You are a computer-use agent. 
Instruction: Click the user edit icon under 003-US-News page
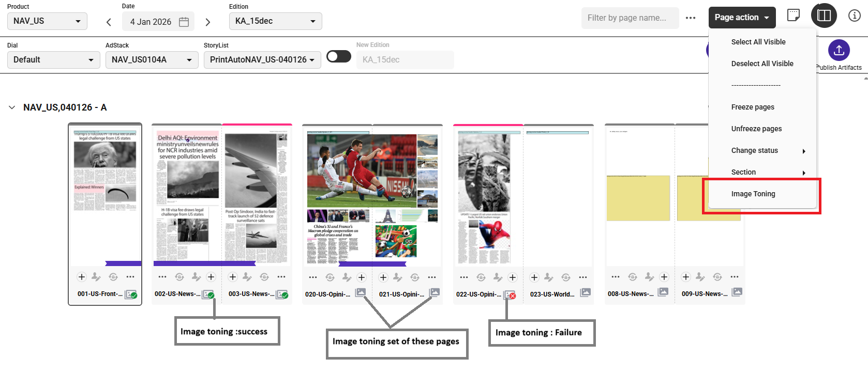click(x=248, y=277)
